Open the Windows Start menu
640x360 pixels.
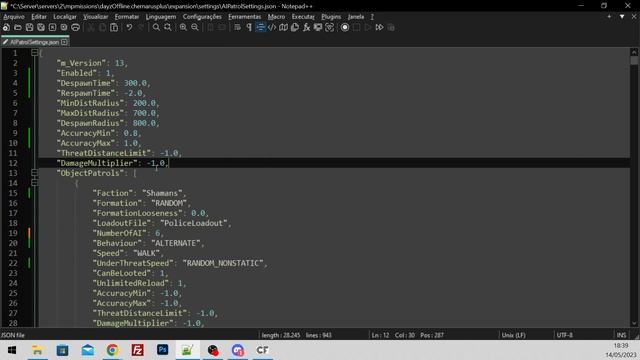point(12,350)
